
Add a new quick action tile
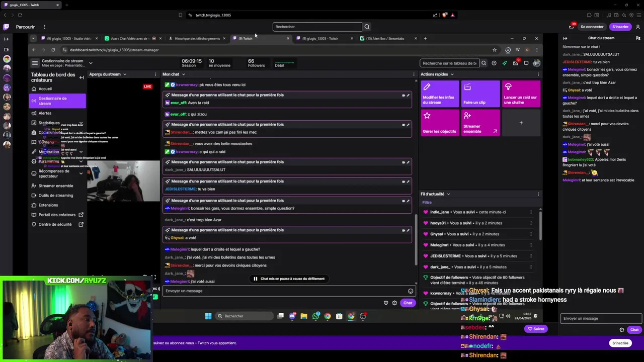click(x=521, y=123)
